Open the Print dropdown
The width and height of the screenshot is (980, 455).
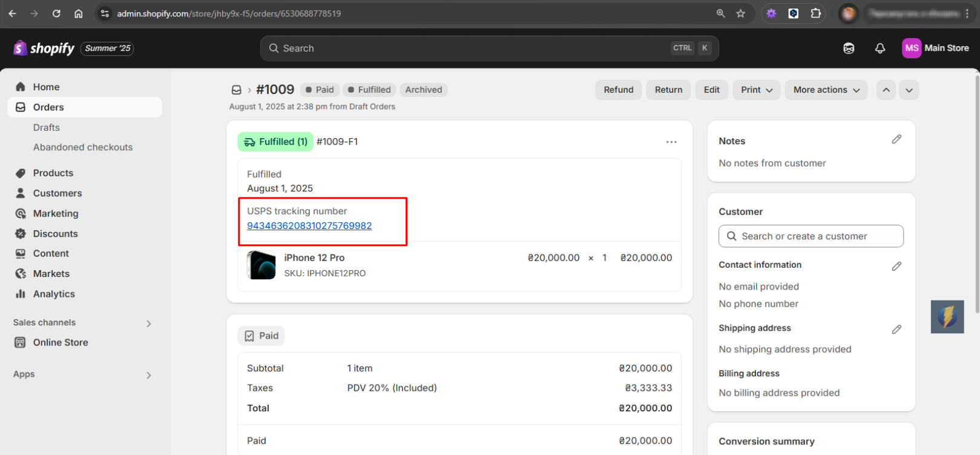pos(757,90)
